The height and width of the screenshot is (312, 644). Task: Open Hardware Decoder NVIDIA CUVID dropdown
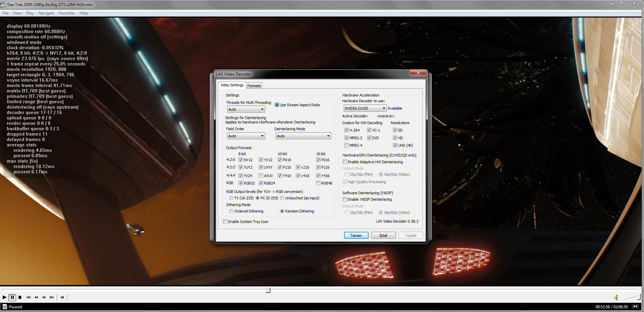point(365,108)
